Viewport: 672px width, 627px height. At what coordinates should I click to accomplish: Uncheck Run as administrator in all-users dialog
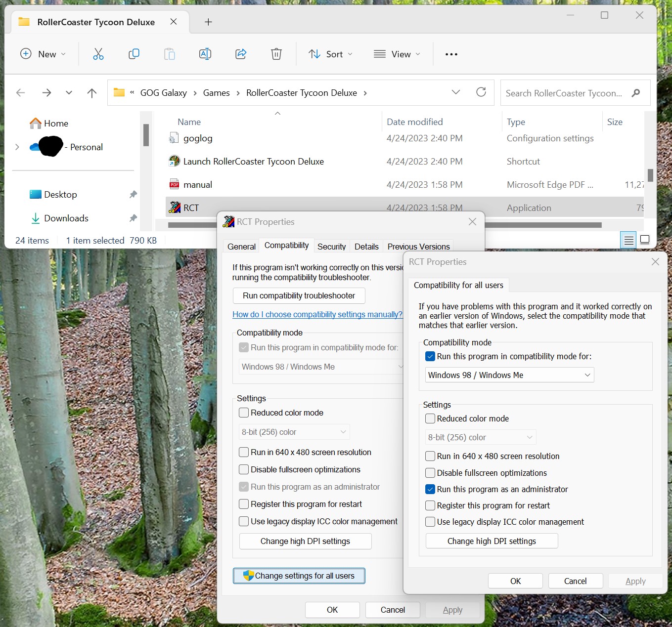(x=430, y=489)
